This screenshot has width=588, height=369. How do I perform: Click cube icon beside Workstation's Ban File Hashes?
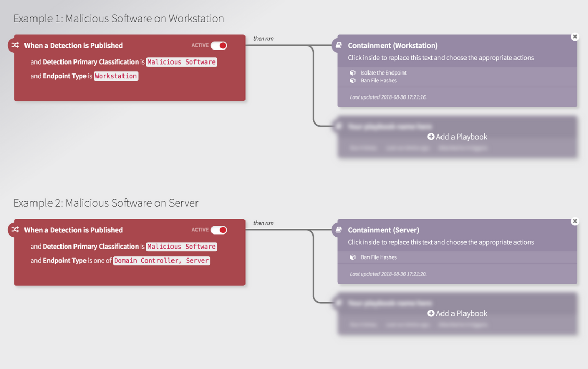click(353, 81)
